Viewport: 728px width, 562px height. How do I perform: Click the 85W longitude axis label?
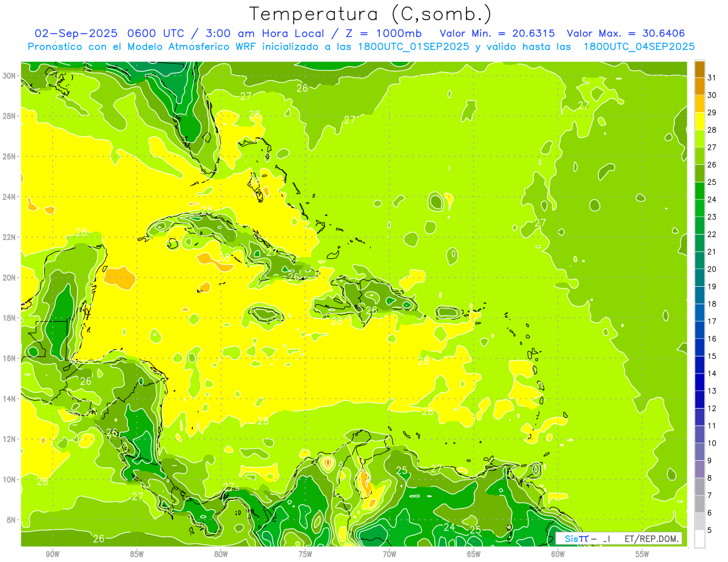click(x=136, y=554)
